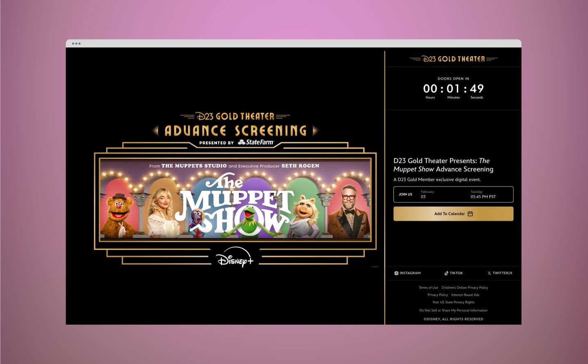Click the countdown hours value 00

(430, 89)
